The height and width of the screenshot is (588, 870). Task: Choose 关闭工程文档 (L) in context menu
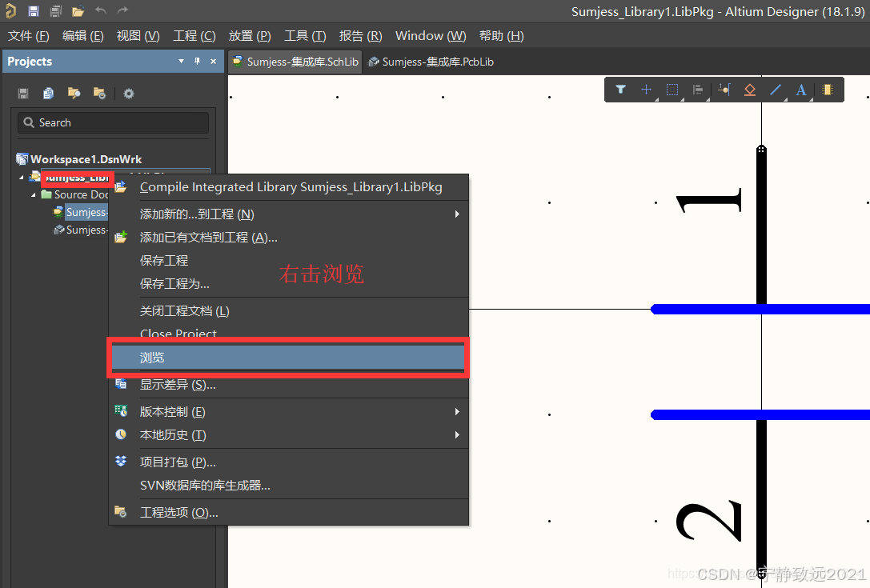[x=288, y=311]
